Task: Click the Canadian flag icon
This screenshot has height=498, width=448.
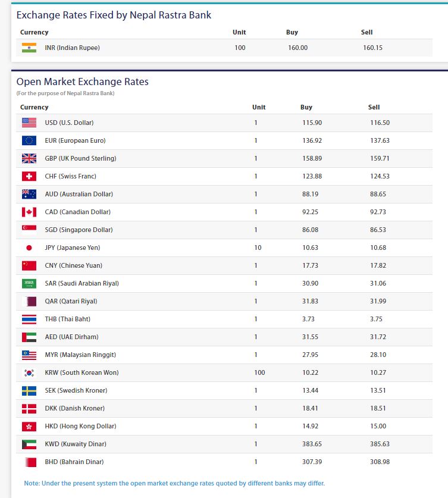Action: [29, 212]
